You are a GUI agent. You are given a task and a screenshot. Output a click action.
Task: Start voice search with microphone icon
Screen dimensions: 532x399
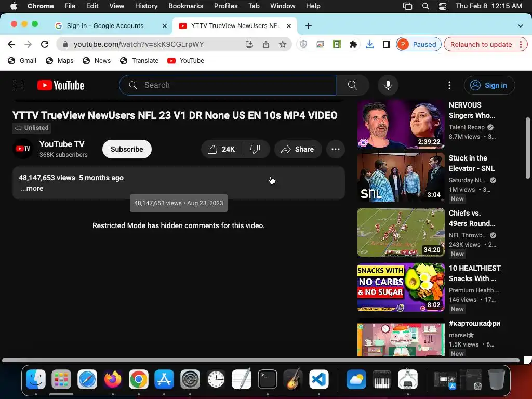[x=388, y=85]
